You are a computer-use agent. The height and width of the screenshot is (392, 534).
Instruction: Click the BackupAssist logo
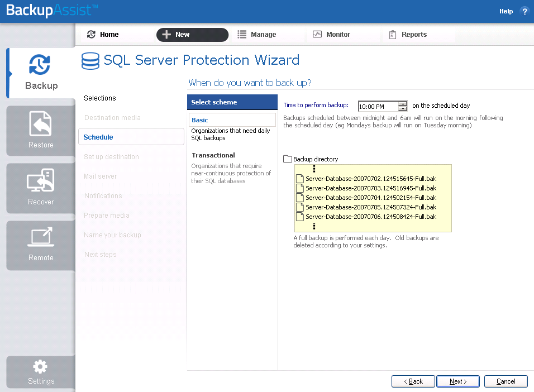[x=52, y=10]
